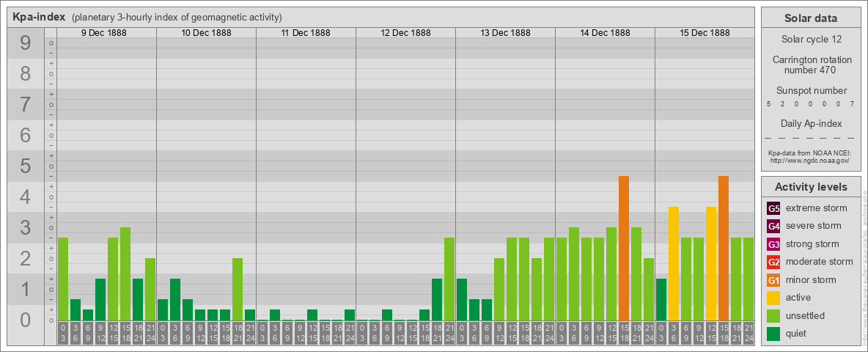Click the Solar cycle 12 text
The image size is (868, 352).
tap(810, 40)
